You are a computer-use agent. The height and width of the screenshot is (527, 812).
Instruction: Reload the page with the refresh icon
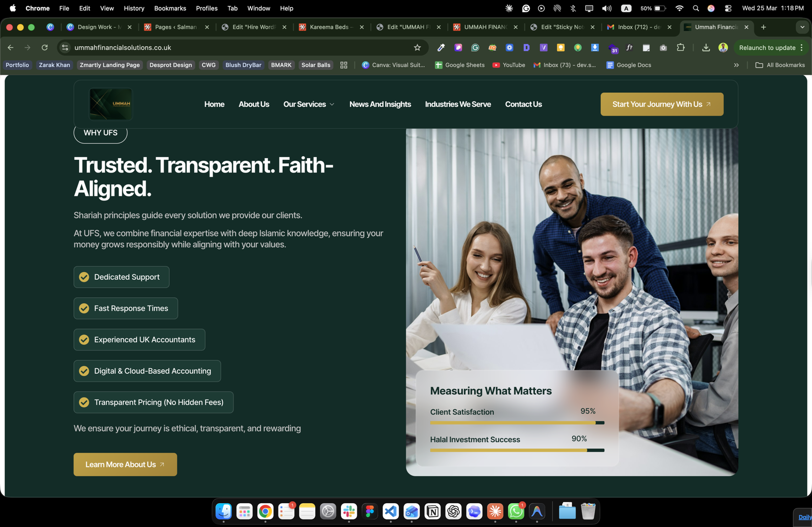45,48
